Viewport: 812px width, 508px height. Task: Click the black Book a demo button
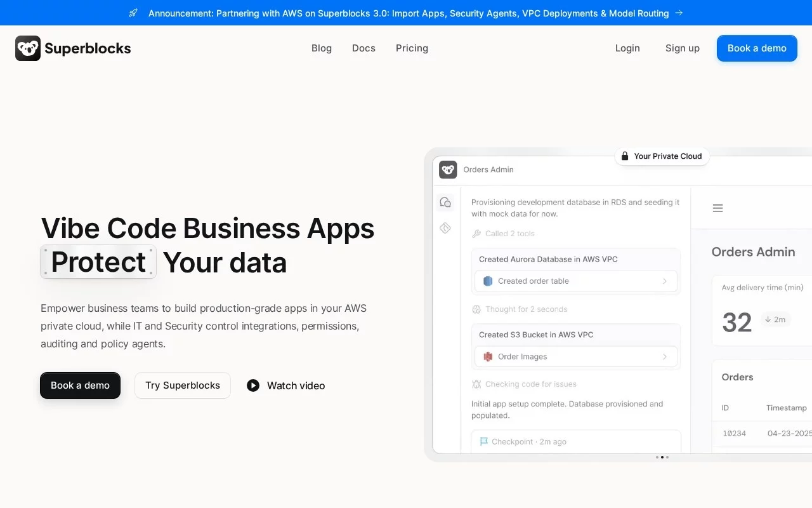pyautogui.click(x=80, y=385)
